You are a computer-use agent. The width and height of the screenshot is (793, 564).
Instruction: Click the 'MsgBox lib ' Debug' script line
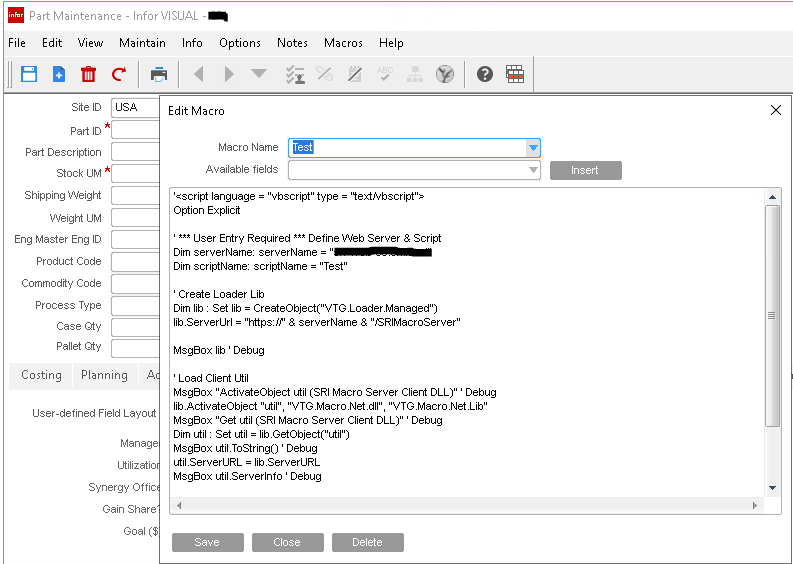[x=219, y=350]
